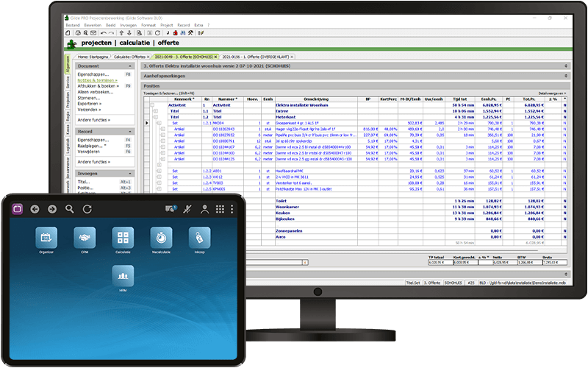Image resolution: width=588 pixels, height=368 pixels.
Task: Open the user profile icon on the tablet
Action: 204,209
